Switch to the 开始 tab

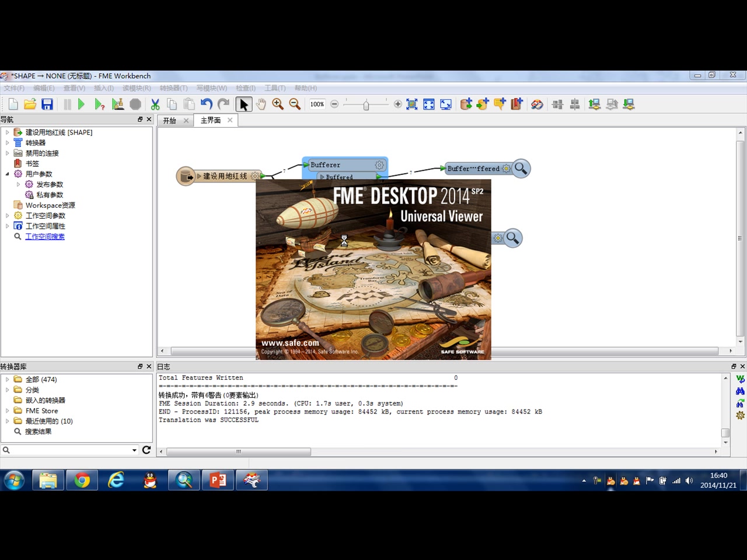[169, 121]
